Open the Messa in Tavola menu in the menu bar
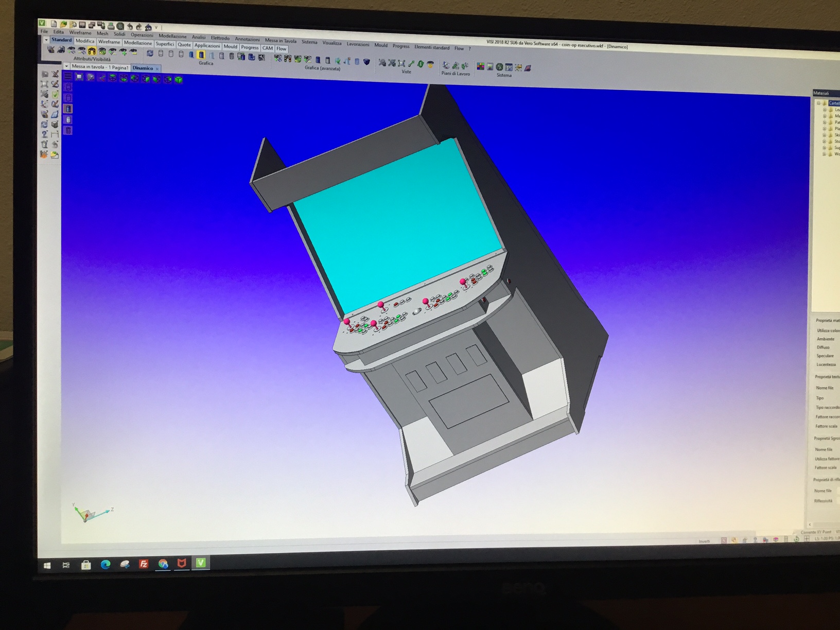 pyautogui.click(x=281, y=40)
